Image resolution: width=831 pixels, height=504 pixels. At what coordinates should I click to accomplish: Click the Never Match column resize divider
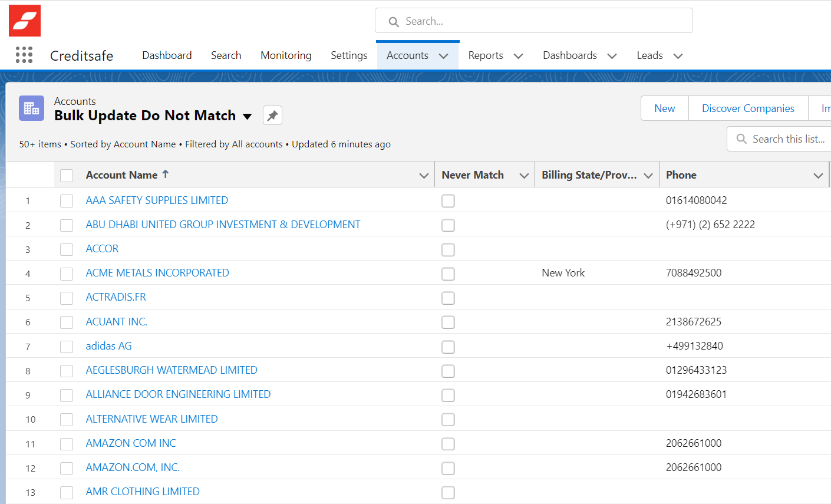535,174
